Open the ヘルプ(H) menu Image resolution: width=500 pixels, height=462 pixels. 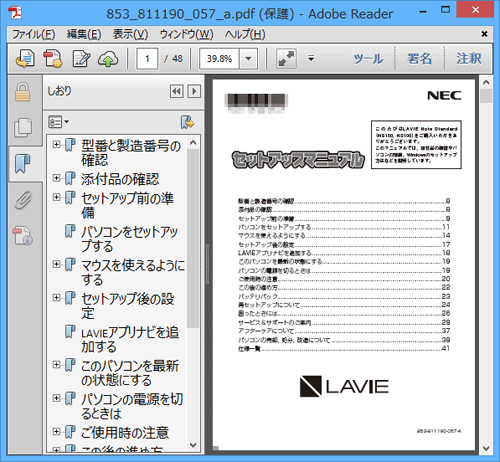(245, 34)
